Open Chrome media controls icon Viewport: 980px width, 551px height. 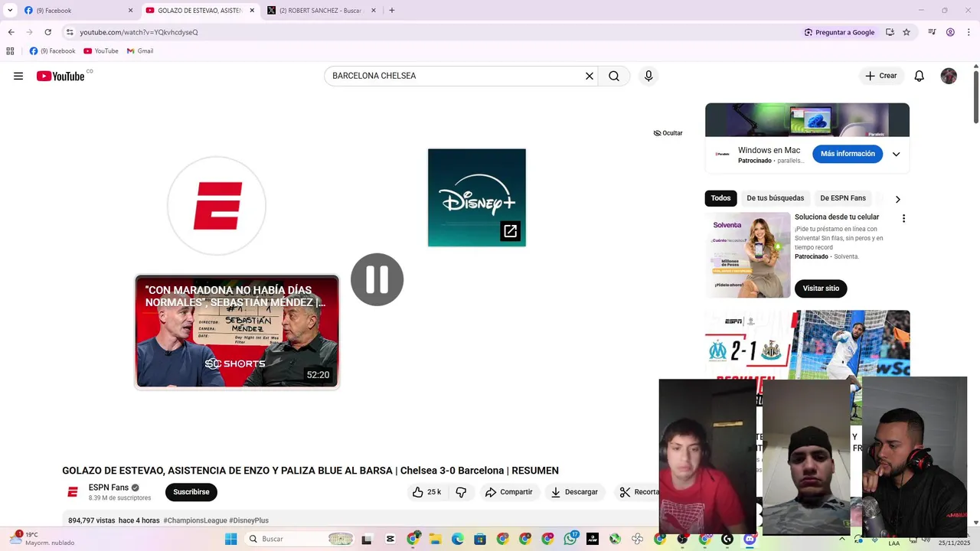932,32
